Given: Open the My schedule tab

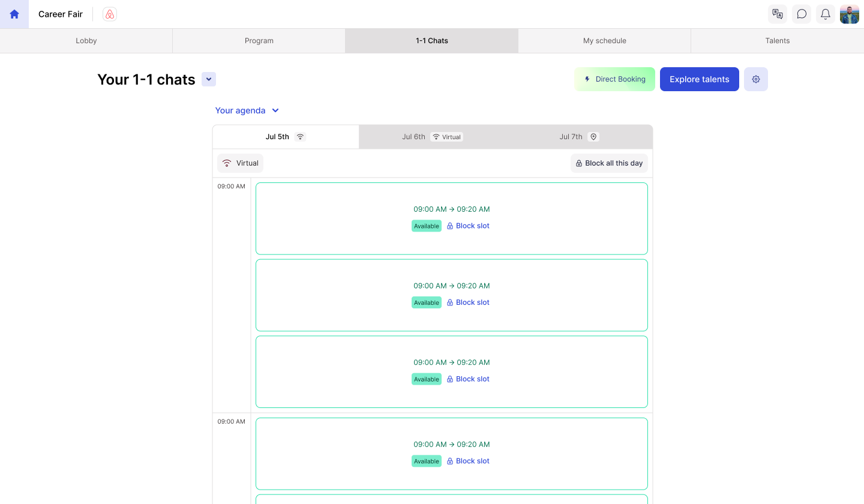Looking at the screenshot, I should click(x=605, y=41).
